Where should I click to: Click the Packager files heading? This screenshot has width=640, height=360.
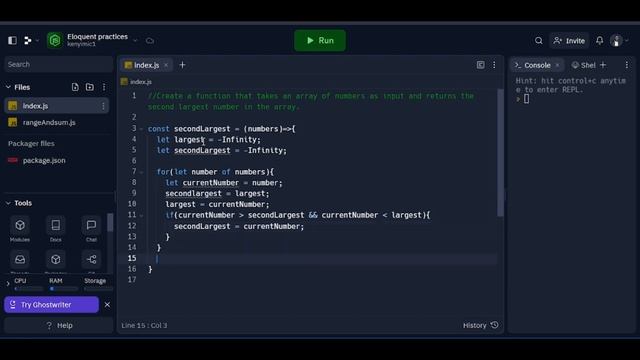coord(31,144)
